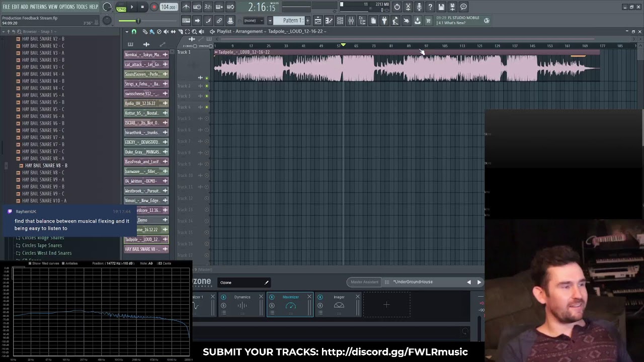The image size is (644, 362).
Task: Select Kydia_UH_12.16.22 in the clip picker
Action: coord(146,103)
